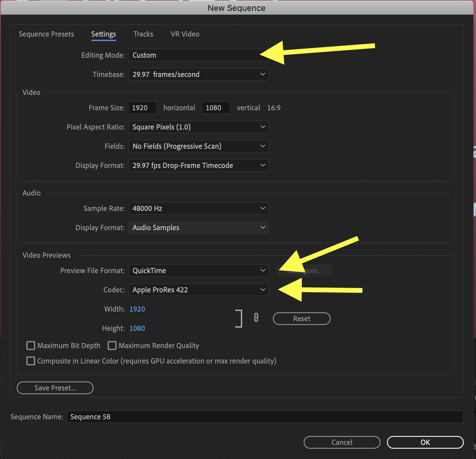
Task: Open the Sequence Presets tab
Action: 46,34
